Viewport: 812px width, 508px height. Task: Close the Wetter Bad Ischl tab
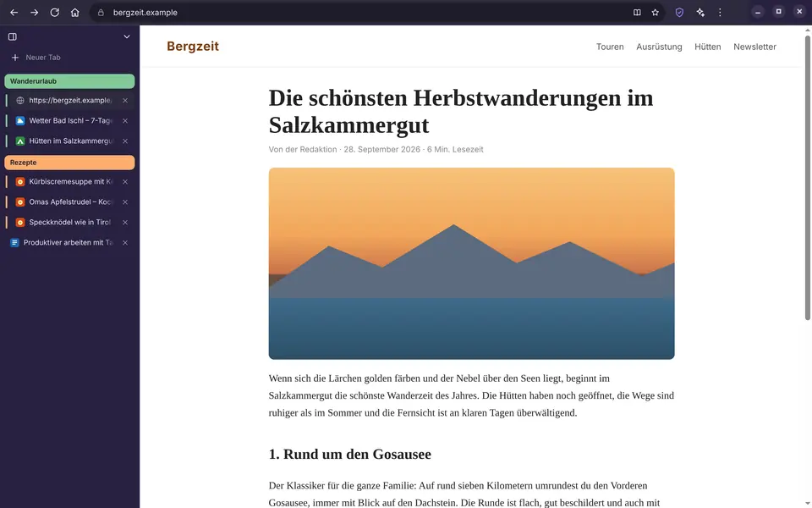pyautogui.click(x=125, y=121)
